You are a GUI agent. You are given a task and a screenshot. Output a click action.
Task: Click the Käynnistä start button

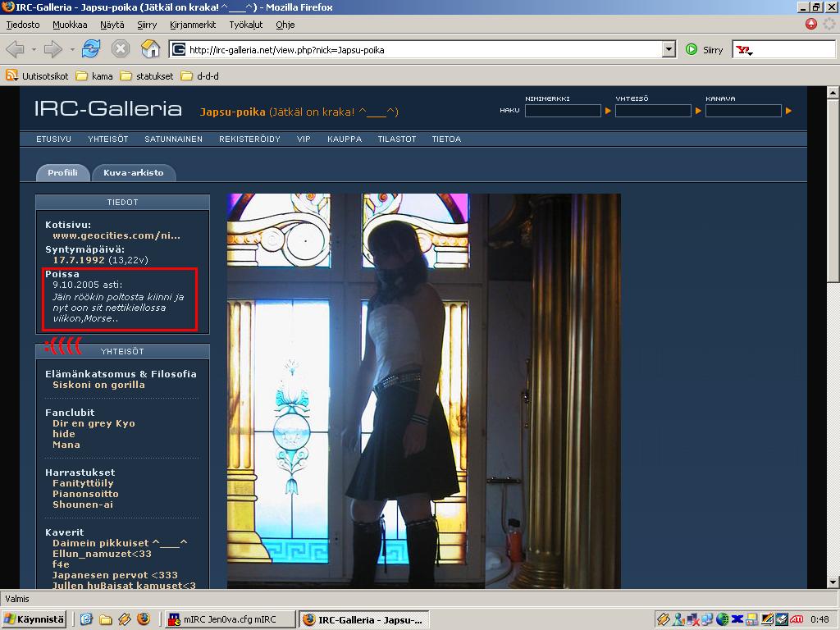[x=34, y=619]
